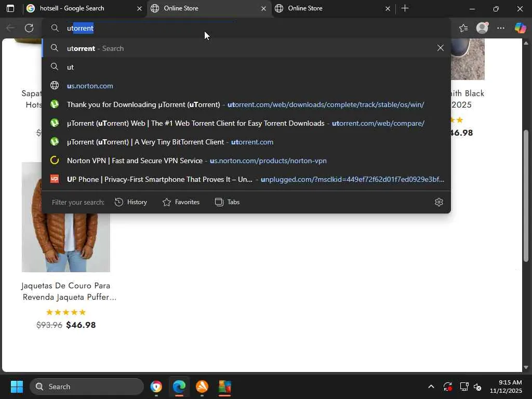532x399 pixels.
Task: Filter search by History
Action: 130,202
